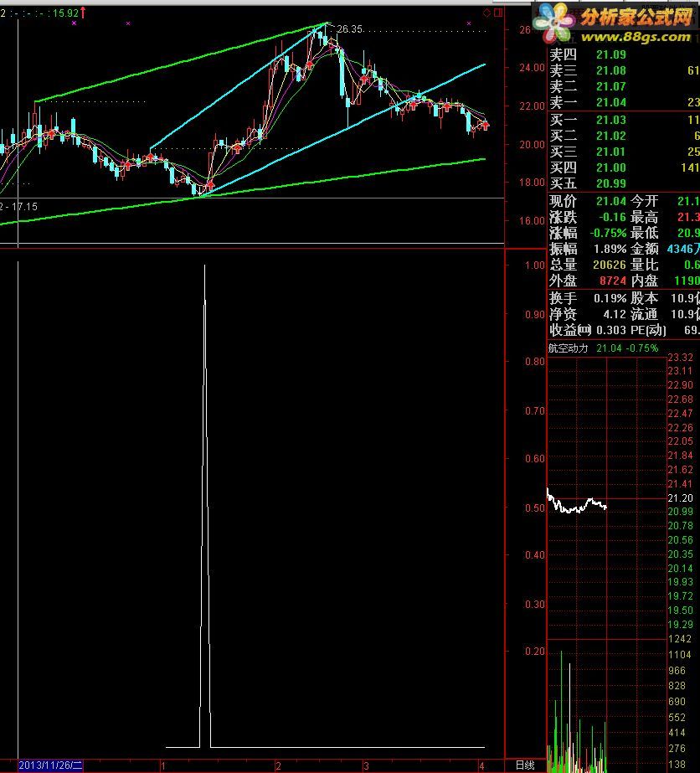Image resolution: width=700 pixels, height=773 pixels.
Task: Select the 卖三 ask row at 21.08
Action: click(624, 70)
